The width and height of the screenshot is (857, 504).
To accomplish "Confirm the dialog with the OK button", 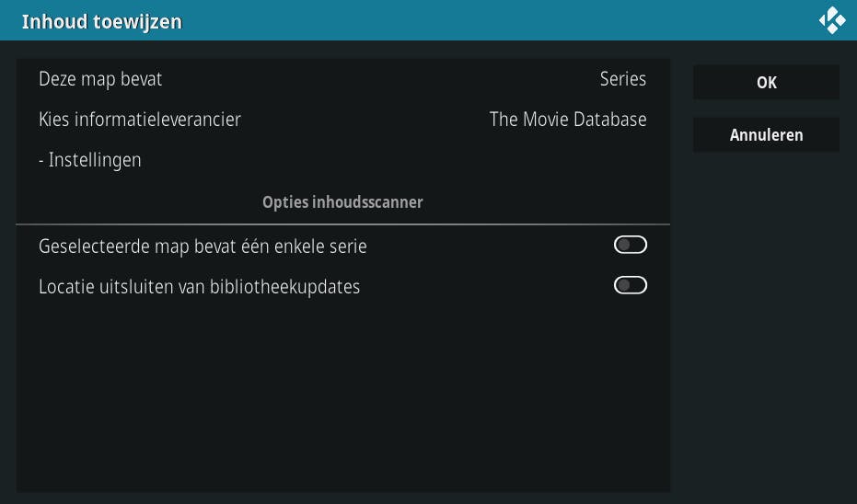I will [766, 83].
